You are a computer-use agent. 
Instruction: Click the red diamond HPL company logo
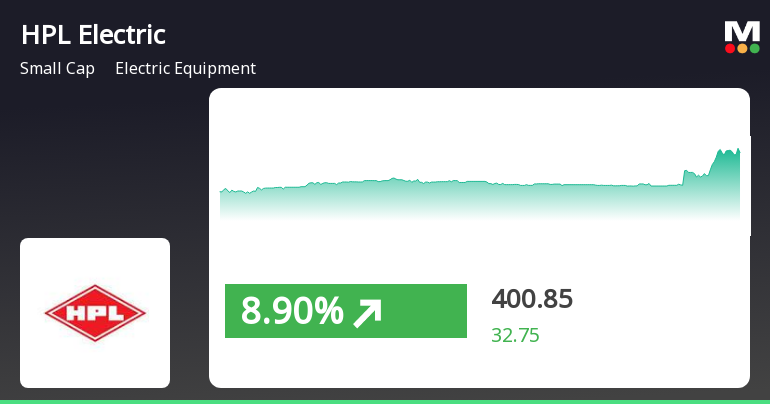click(x=95, y=314)
